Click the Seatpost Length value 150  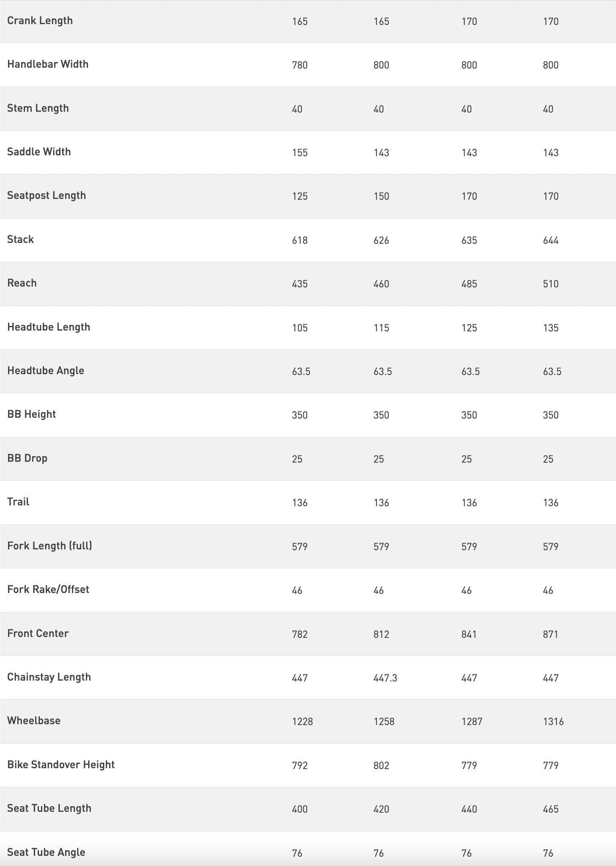pyautogui.click(x=381, y=196)
